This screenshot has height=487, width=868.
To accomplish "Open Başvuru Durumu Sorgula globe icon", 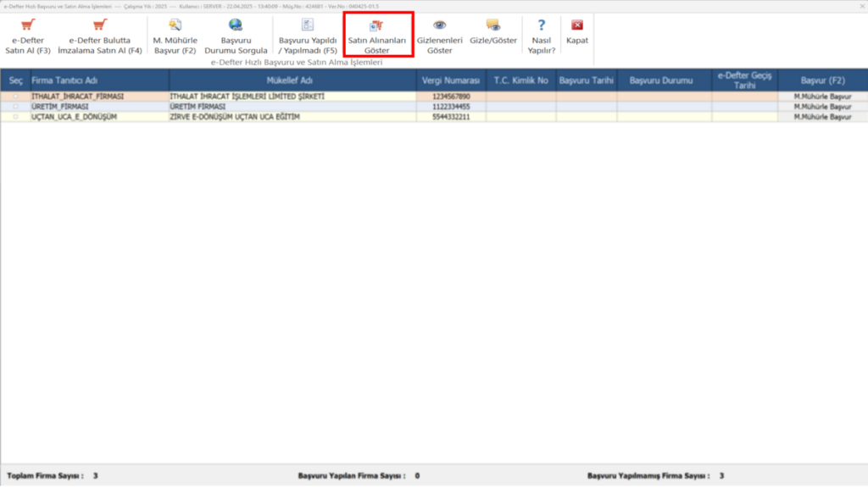I will click(x=236, y=25).
